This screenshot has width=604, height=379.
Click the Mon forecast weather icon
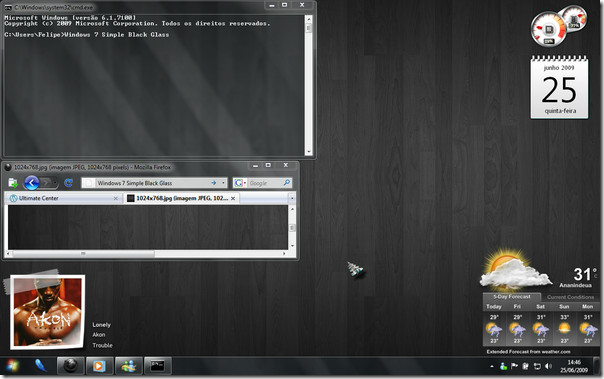click(588, 329)
